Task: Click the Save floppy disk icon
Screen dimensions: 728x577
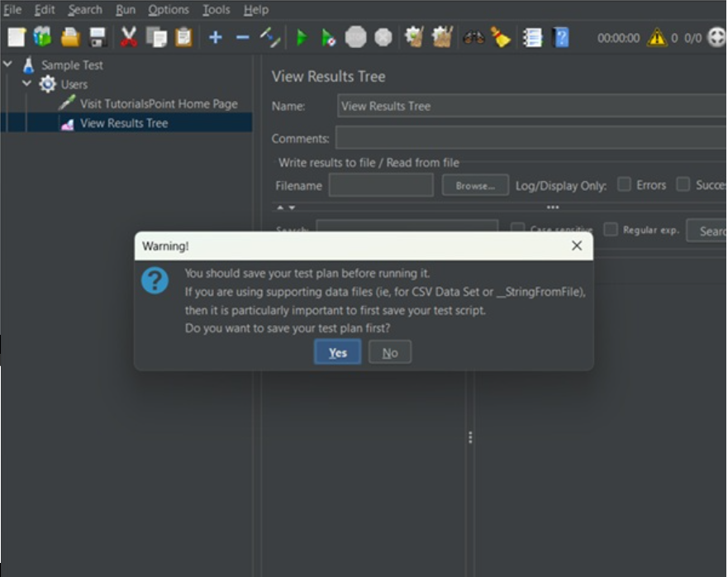Action: [98, 37]
